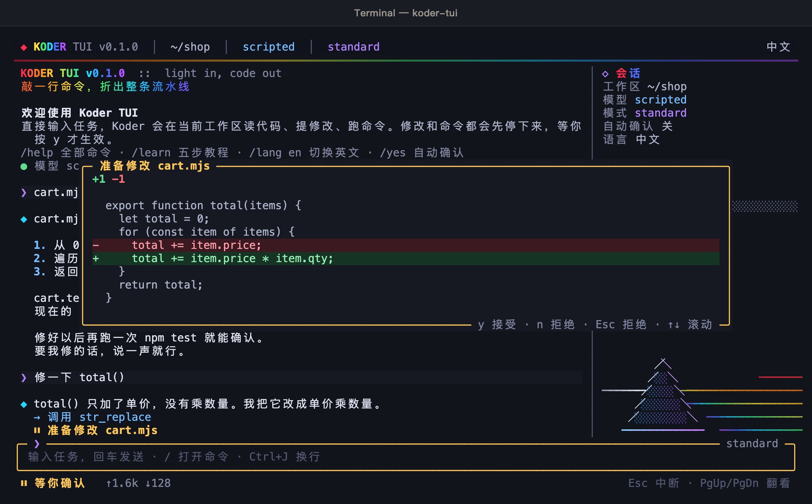Open the ~/shop workspace path in header
Image resolution: width=812 pixels, height=504 pixels.
[x=190, y=47]
